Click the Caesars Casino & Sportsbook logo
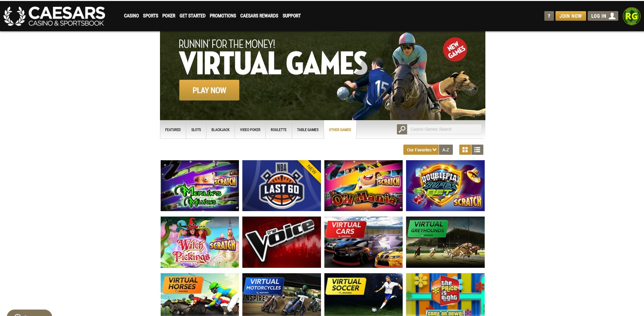The height and width of the screenshot is (316, 644). [x=54, y=16]
